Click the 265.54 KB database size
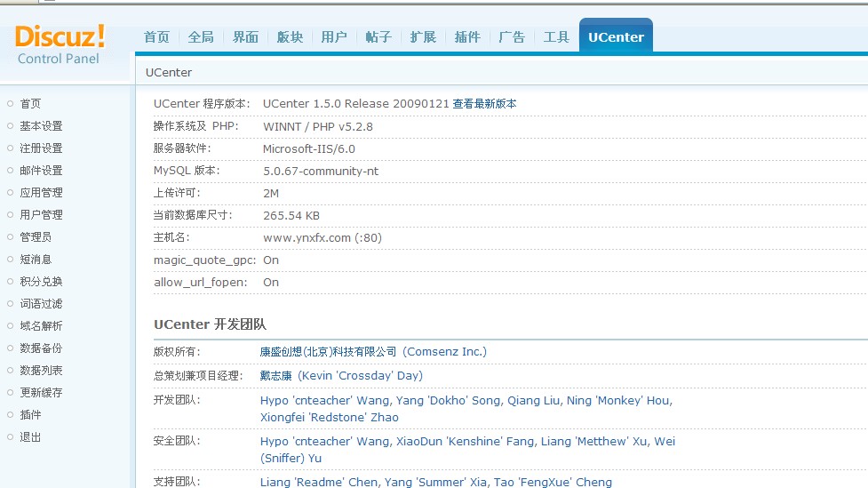The width and height of the screenshot is (868, 488). coord(291,215)
